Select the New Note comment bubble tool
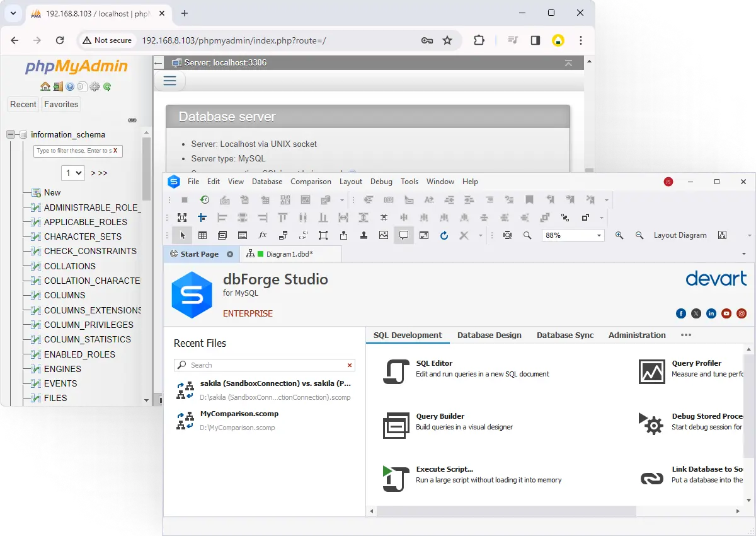Image resolution: width=756 pixels, height=536 pixels. tap(404, 235)
